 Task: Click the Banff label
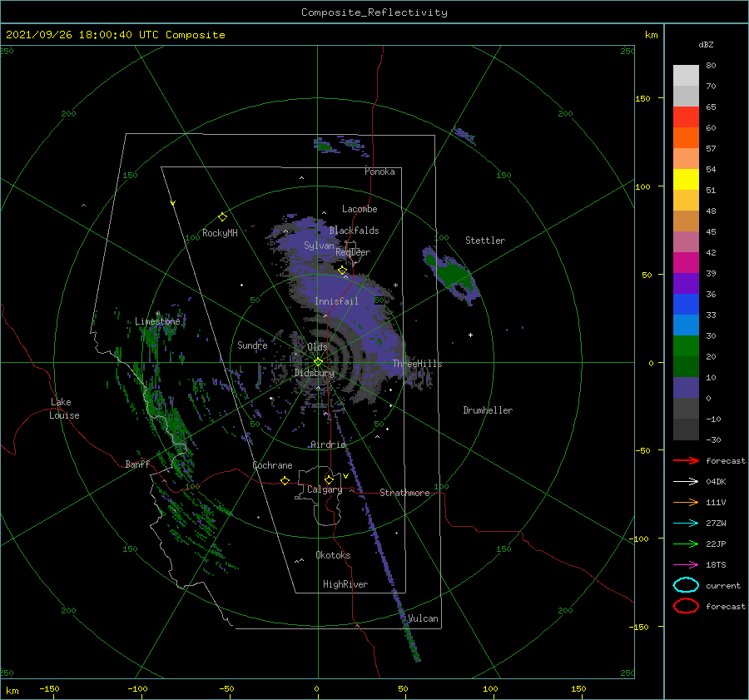137,464
